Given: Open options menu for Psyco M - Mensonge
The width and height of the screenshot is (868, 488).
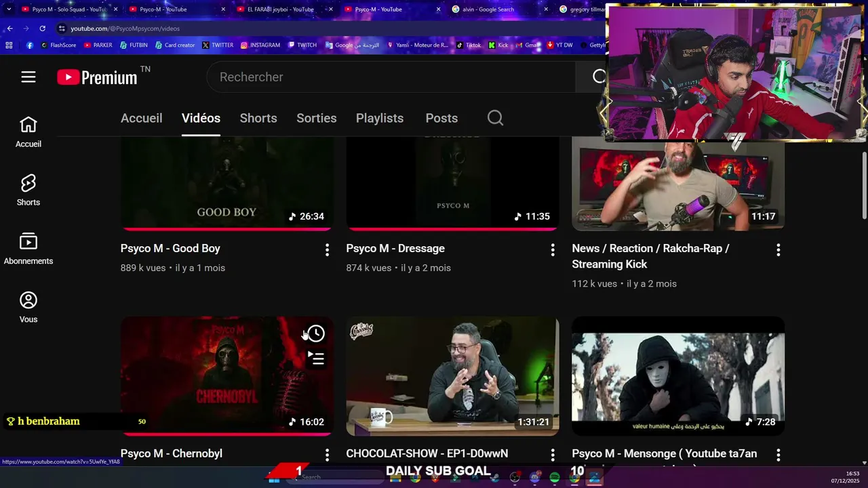Looking at the screenshot, I should 778,455.
